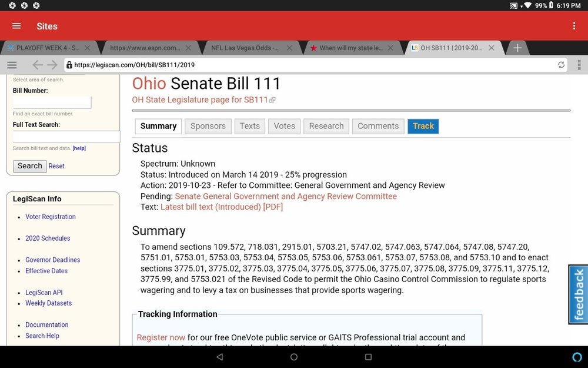Close the 'When will my state' tab
The width and height of the screenshot is (588, 368).
coord(390,48)
